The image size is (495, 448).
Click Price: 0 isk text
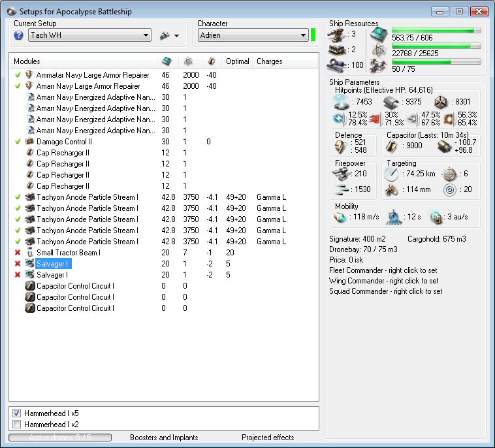[x=346, y=260]
